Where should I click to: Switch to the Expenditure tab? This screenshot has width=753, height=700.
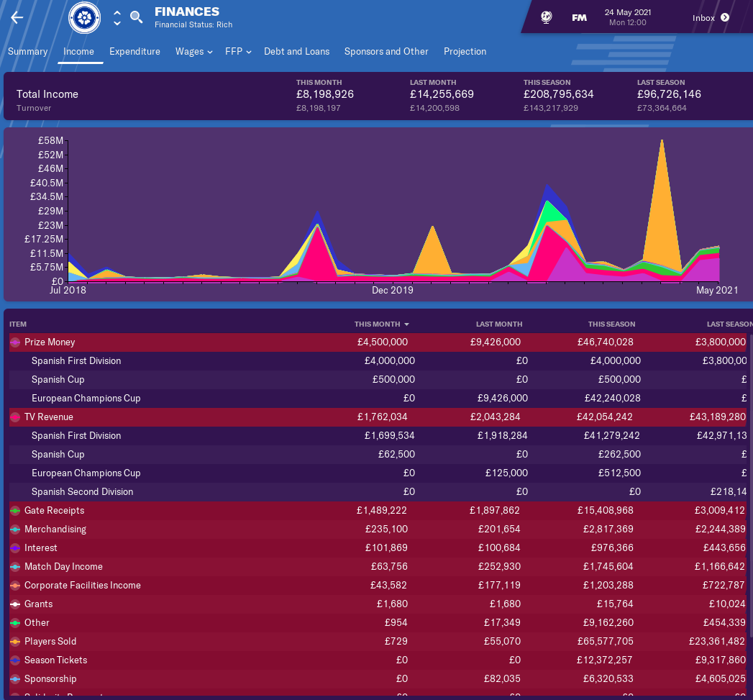(x=134, y=52)
